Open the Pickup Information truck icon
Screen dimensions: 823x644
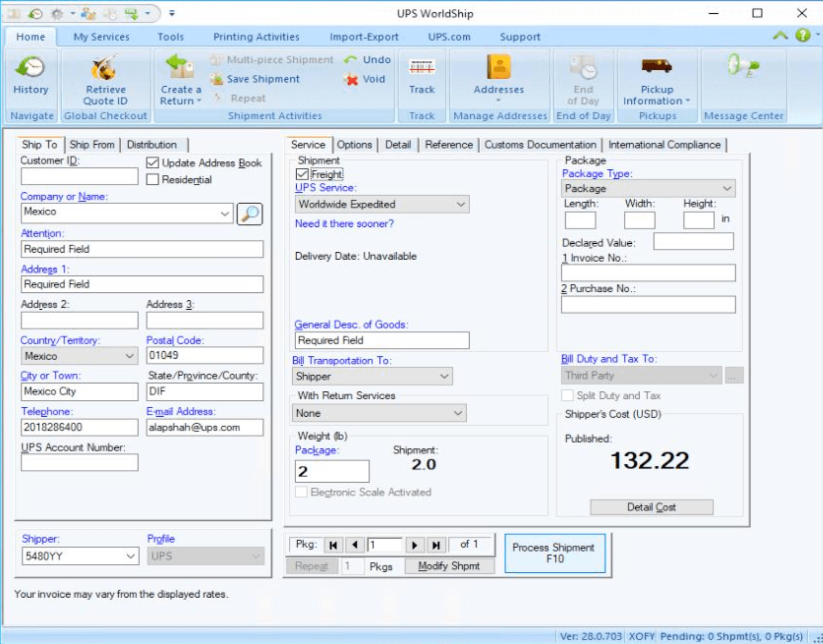657,66
